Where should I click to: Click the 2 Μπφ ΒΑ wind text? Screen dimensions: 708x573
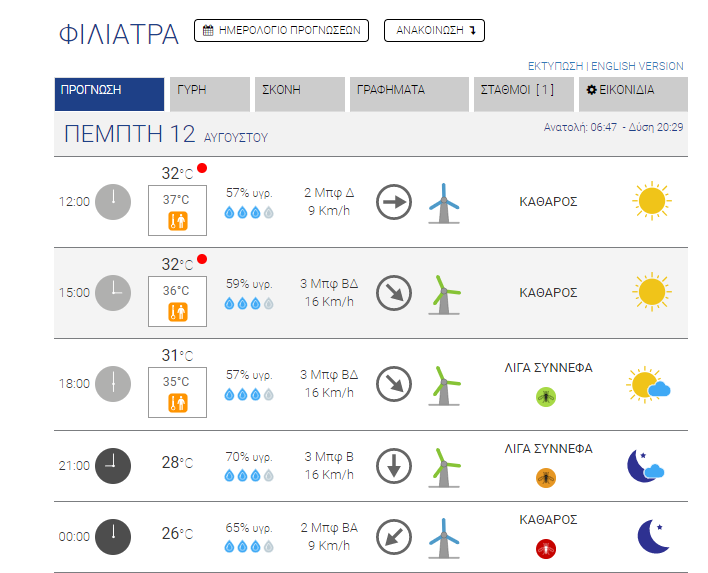[x=329, y=528]
